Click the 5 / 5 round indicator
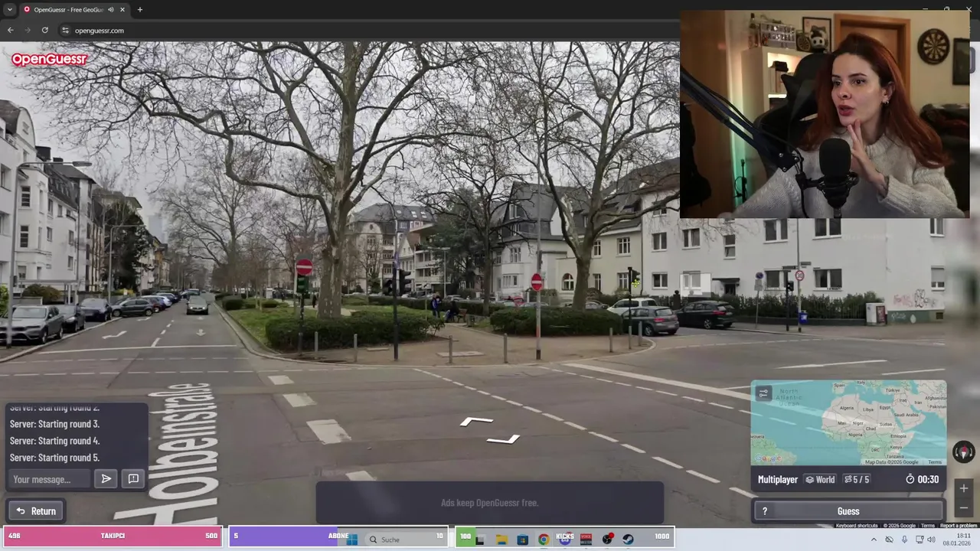980x551 pixels. (856, 480)
